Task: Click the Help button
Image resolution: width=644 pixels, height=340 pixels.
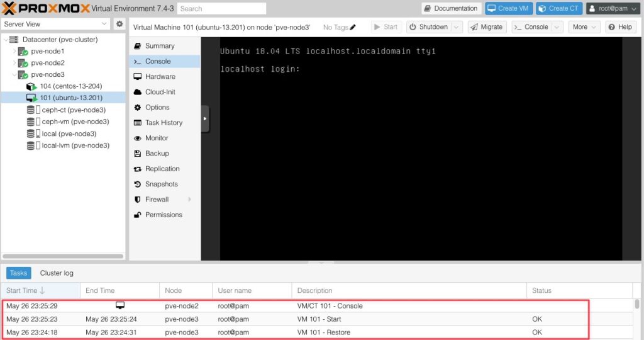Action: click(621, 27)
